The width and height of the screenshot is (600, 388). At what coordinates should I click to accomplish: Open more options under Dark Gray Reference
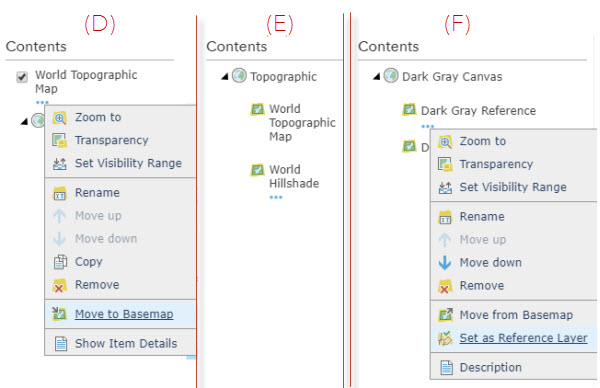(x=427, y=126)
